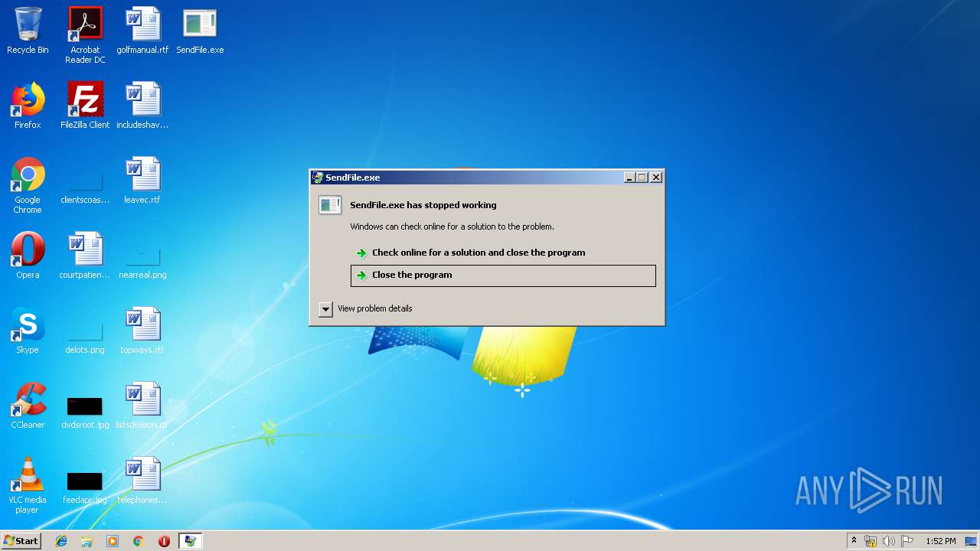
Task: Open Windows Explorer from taskbar
Action: (x=87, y=541)
